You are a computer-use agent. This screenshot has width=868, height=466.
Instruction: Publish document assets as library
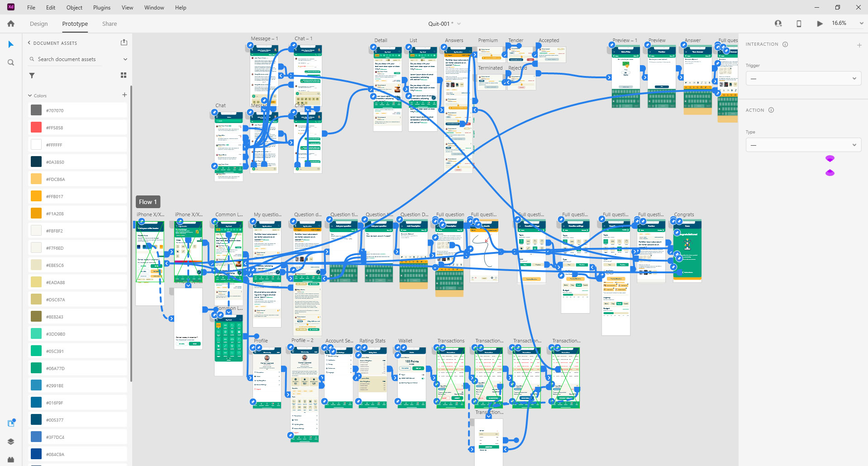[x=124, y=43]
